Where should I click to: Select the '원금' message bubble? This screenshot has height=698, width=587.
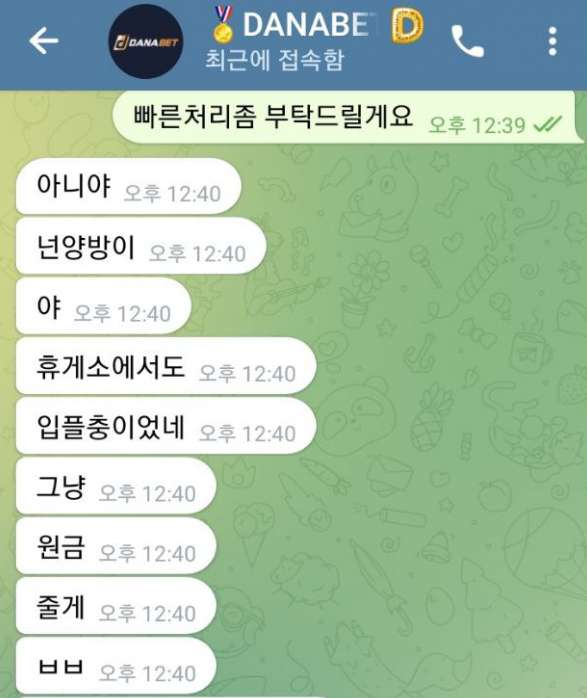click(116, 546)
